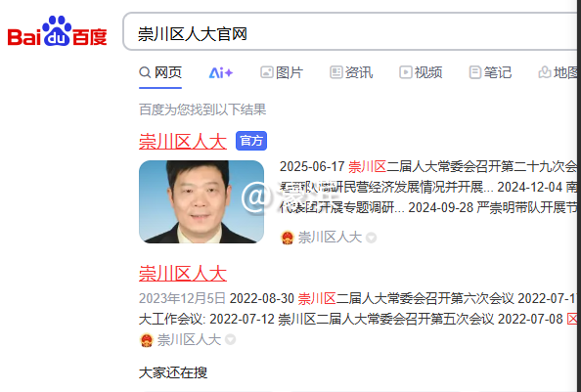Screen dimensions: 581x392
Task: Expand dropdown arrow beside second 崇川区人大 source
Action: (x=231, y=339)
